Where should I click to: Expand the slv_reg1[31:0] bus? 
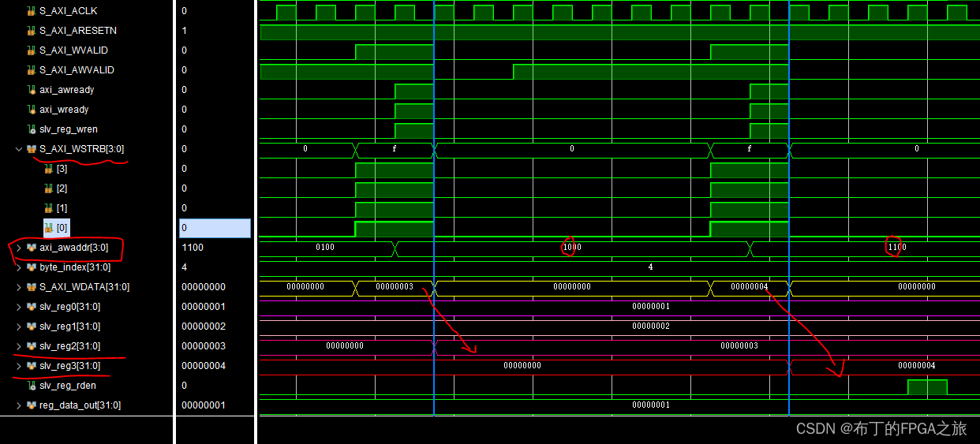19,326
